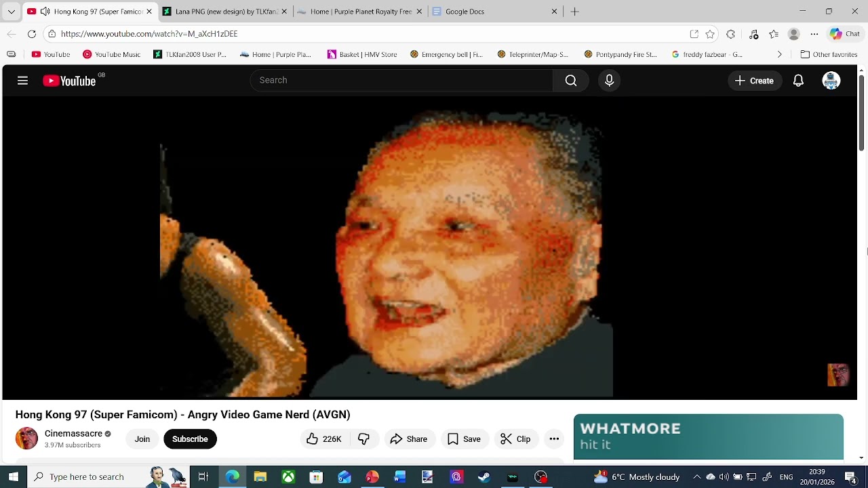Click in the YouTube Search field
868x488 pixels.
pyautogui.click(x=401, y=81)
